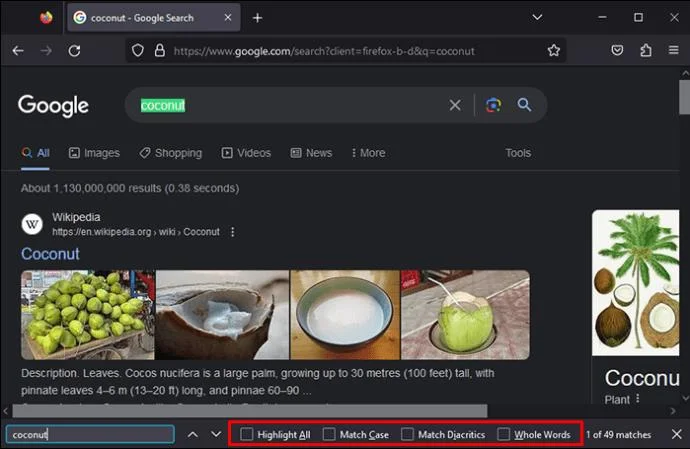This screenshot has height=449, width=690.
Task: Open the Firefox hamburger application menu
Action: [x=674, y=51]
